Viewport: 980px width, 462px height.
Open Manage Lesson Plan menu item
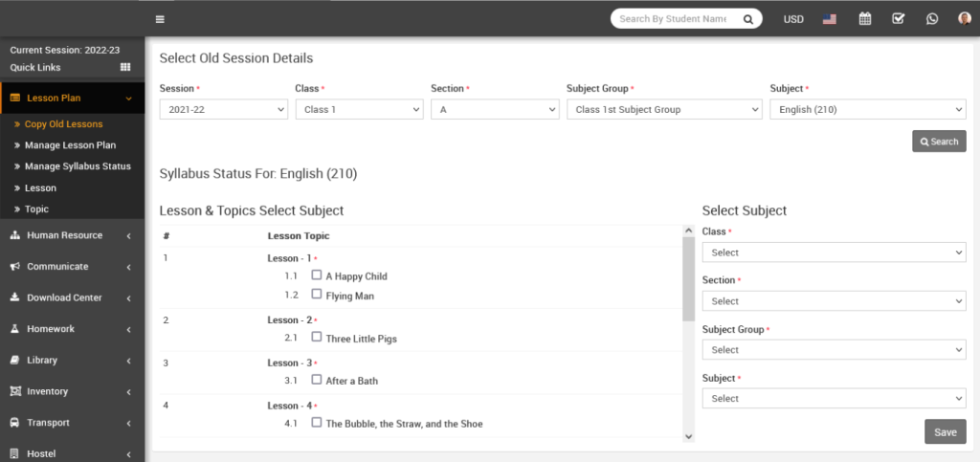70,145
